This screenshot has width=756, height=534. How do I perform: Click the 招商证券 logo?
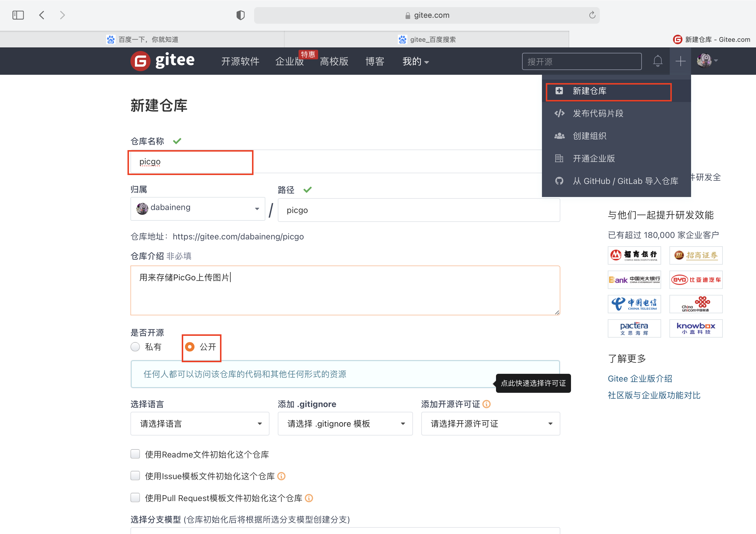tap(696, 255)
